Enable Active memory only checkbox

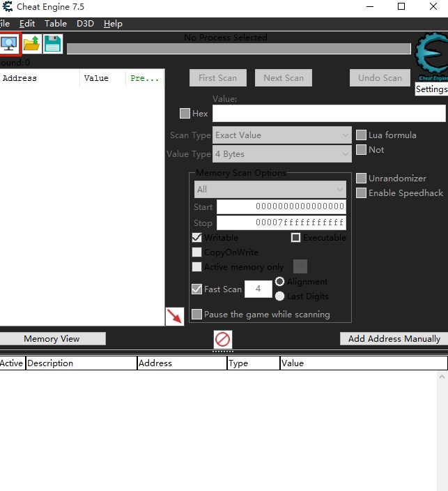196,267
